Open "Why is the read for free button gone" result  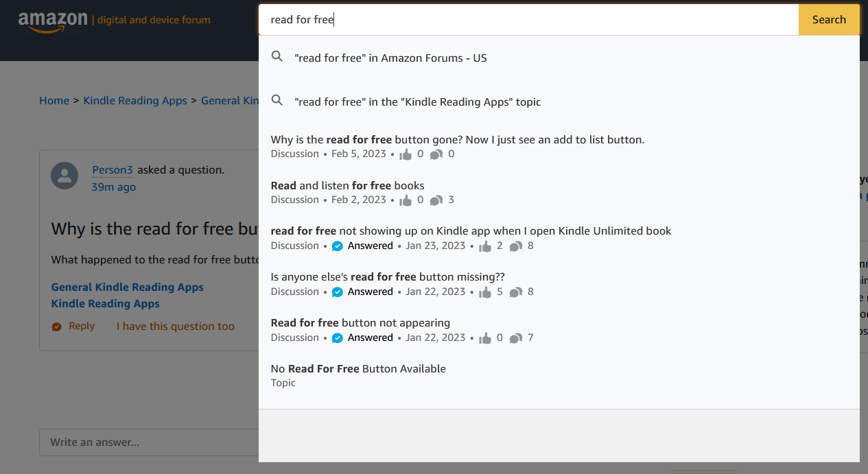(458, 139)
